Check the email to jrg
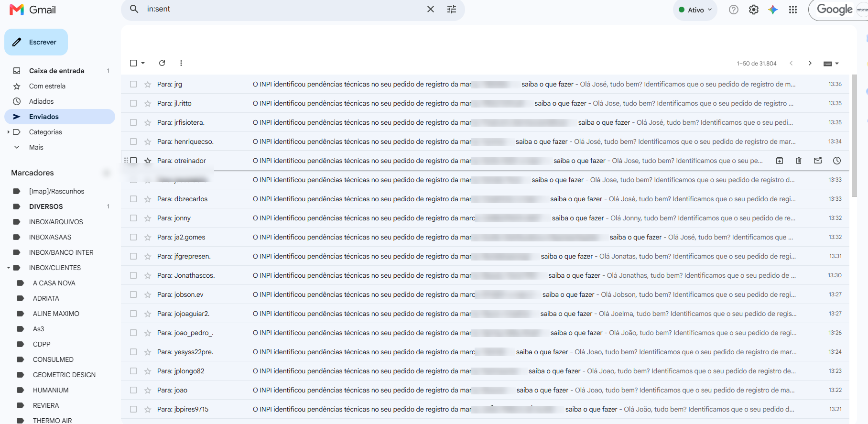The image size is (868, 424). [133, 84]
